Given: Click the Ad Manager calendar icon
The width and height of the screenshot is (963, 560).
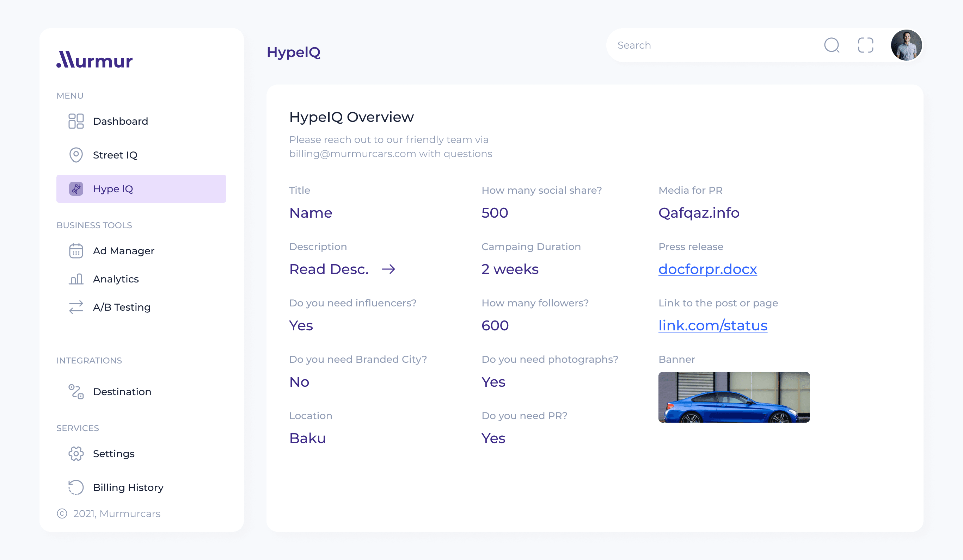Looking at the screenshot, I should [76, 251].
